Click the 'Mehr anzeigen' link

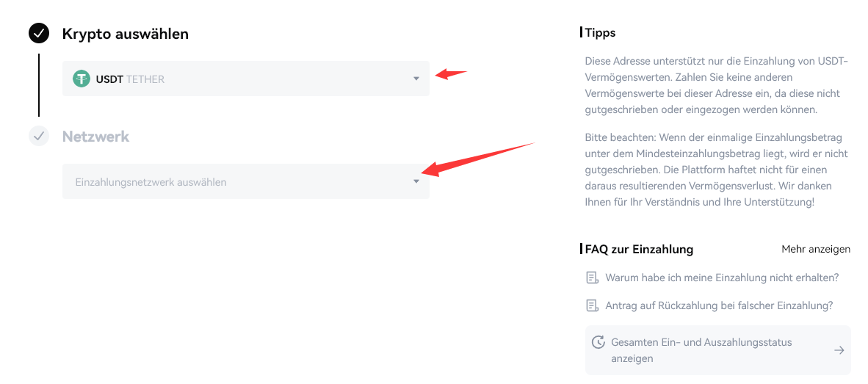click(816, 249)
